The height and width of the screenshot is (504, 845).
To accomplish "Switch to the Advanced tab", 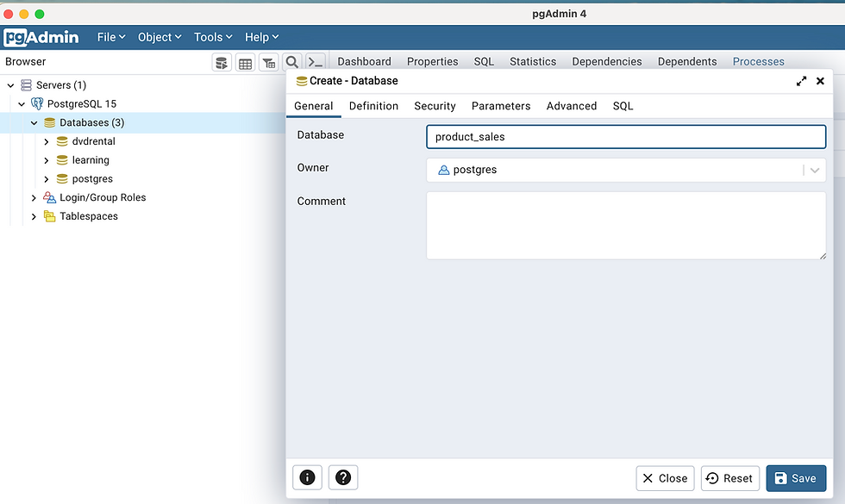I will (571, 106).
